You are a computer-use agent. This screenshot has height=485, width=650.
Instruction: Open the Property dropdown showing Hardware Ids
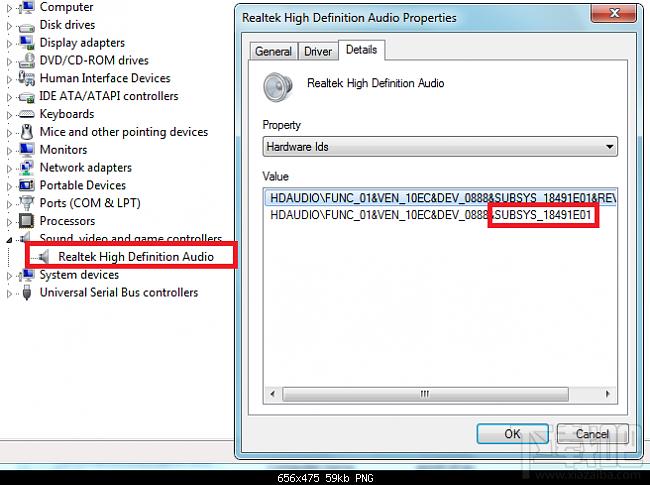(440, 147)
